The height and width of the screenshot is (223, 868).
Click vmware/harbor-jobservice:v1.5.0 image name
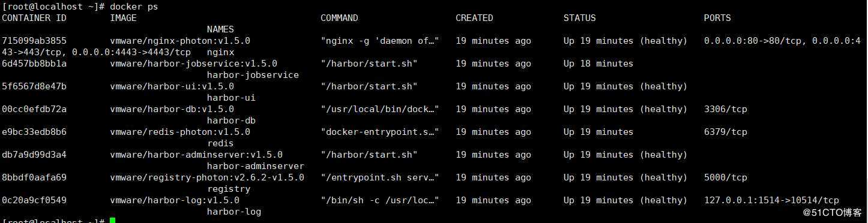tap(193, 64)
